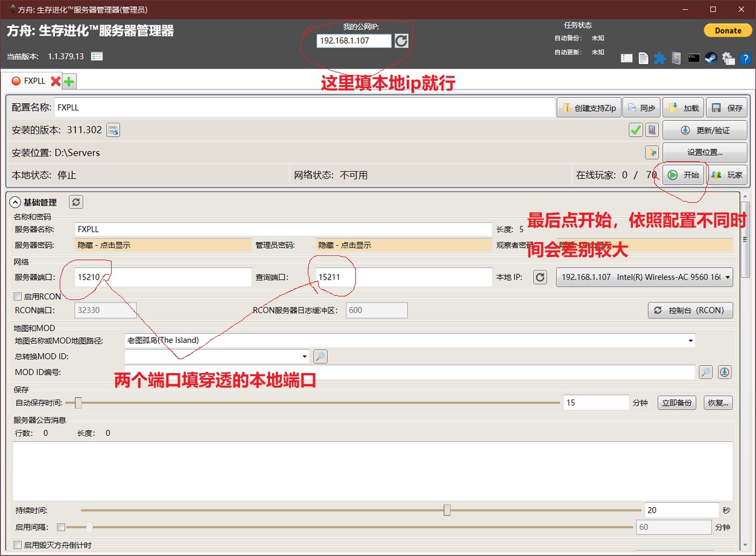
Task: Reveal the hidden 管理员密码 field
Action: [404, 245]
